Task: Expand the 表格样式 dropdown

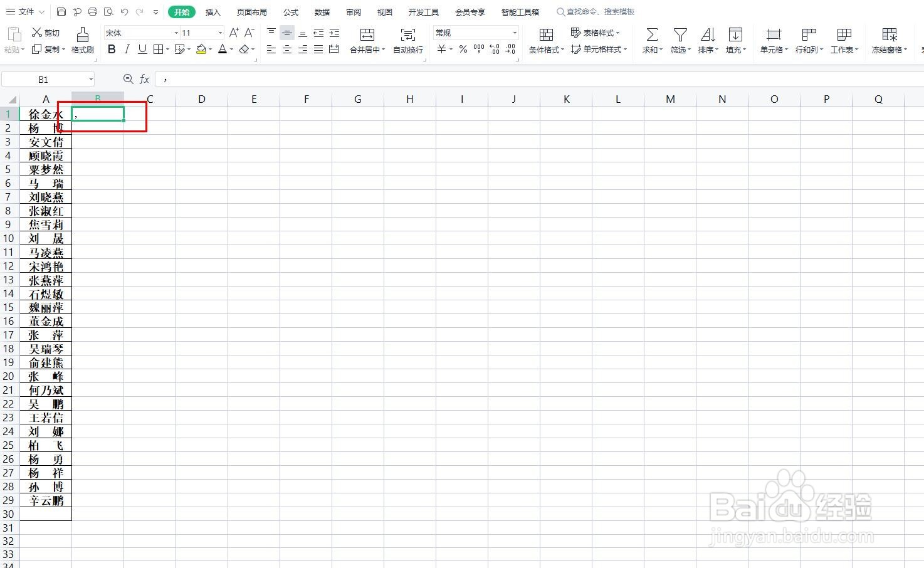Action: pos(618,33)
